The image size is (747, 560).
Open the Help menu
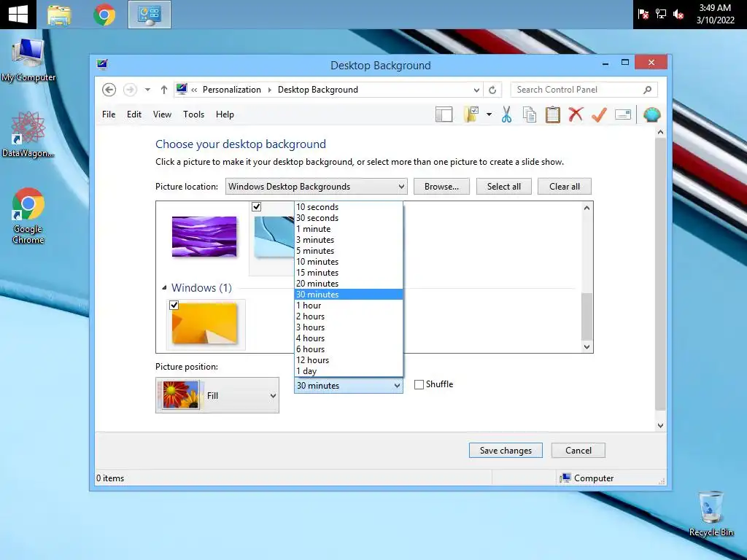pyautogui.click(x=225, y=114)
